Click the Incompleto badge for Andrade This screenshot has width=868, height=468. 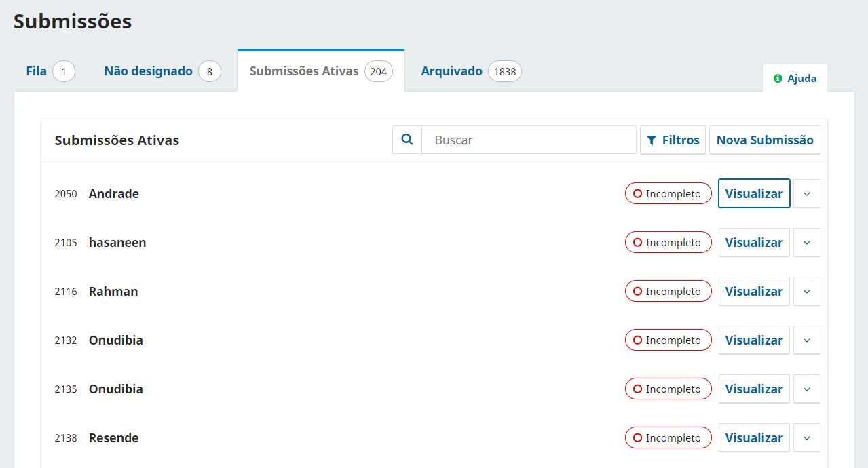(668, 193)
